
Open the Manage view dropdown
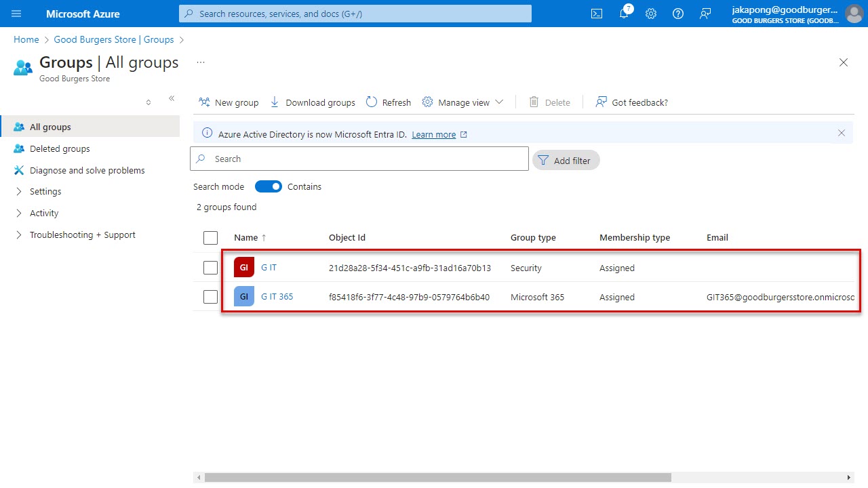[463, 102]
